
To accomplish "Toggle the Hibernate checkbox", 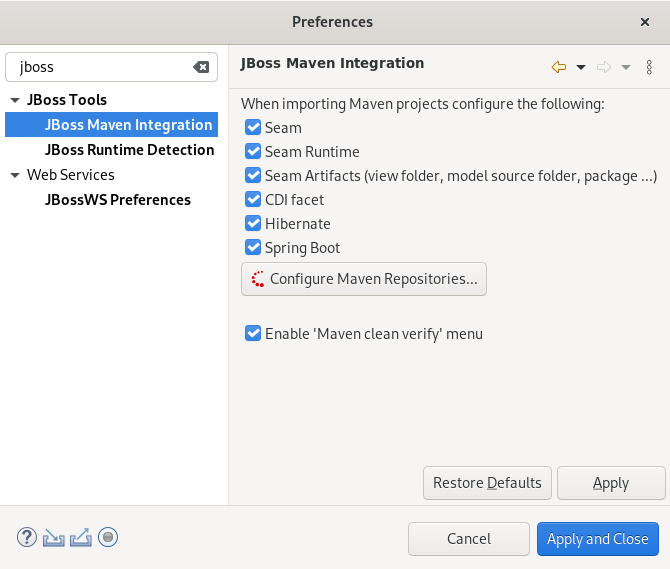I will 253,224.
